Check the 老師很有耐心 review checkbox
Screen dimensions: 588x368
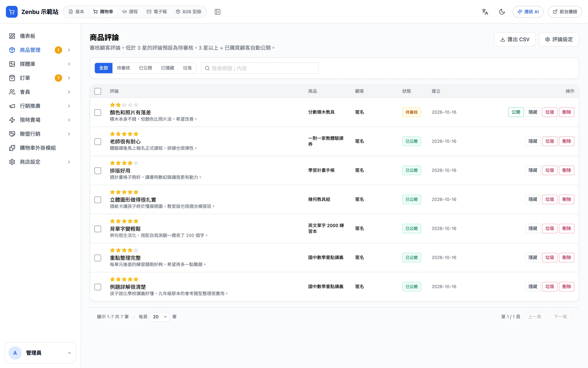[x=98, y=142]
